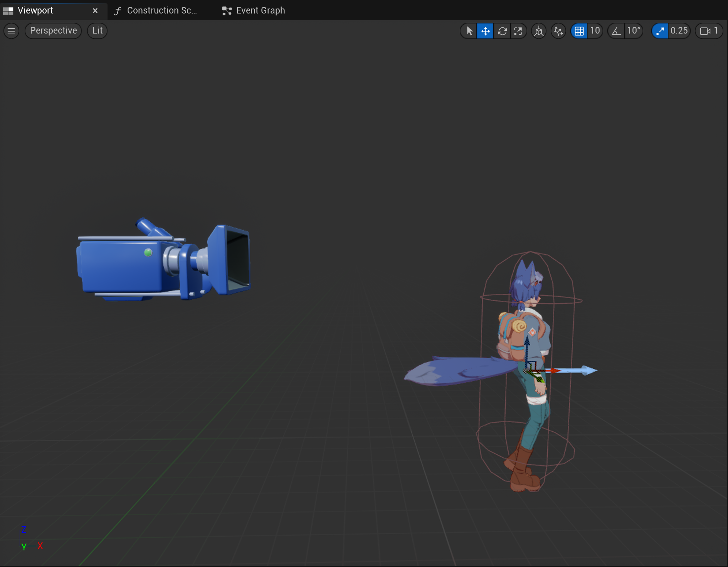Open the viewport hamburger options menu
This screenshot has width=728, height=567.
[x=11, y=31]
